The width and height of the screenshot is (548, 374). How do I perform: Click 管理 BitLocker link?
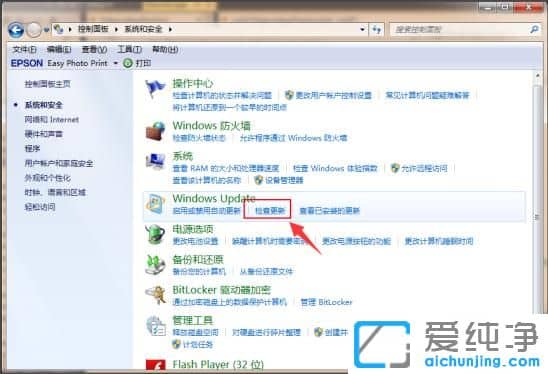tap(326, 302)
